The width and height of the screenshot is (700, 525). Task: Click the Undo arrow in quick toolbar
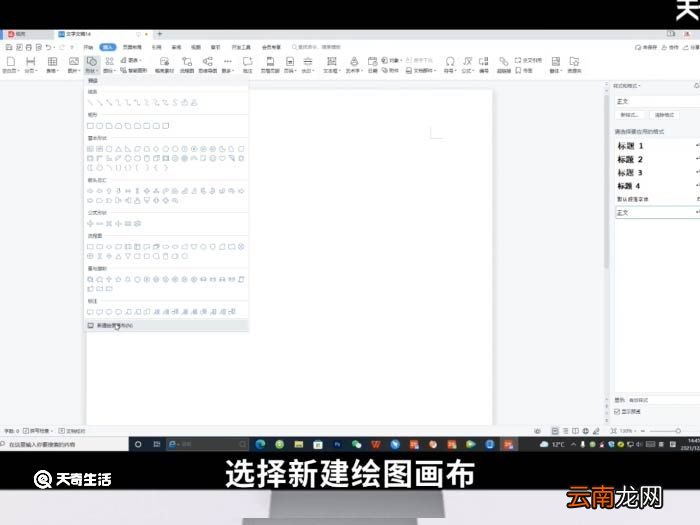[x=49, y=47]
